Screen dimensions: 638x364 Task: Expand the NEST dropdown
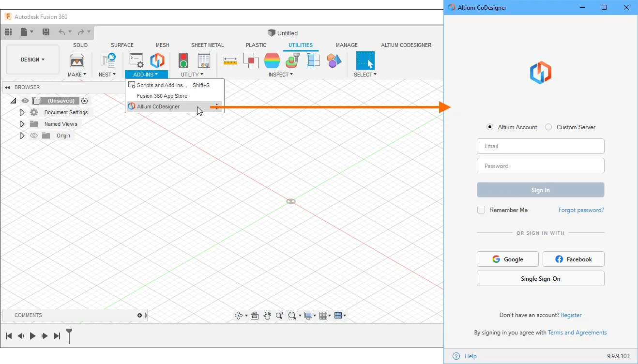click(x=107, y=75)
